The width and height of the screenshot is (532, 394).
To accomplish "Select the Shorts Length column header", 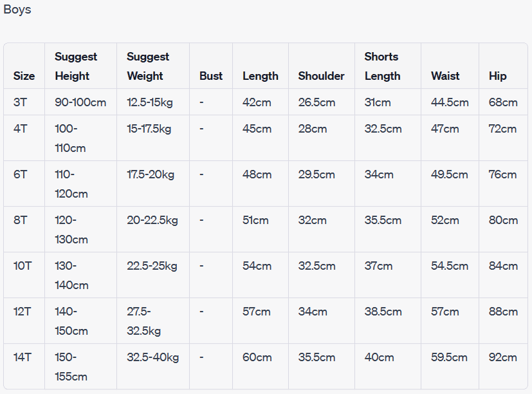I will coord(382,66).
